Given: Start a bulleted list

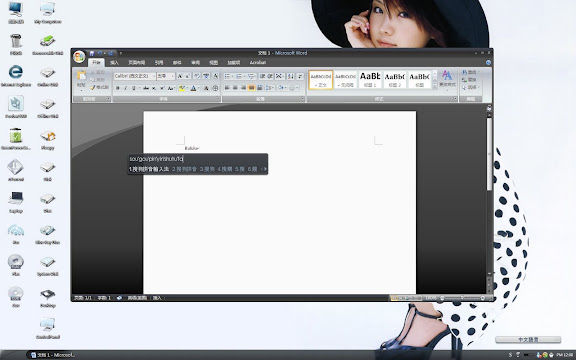Looking at the screenshot, I should [x=227, y=76].
